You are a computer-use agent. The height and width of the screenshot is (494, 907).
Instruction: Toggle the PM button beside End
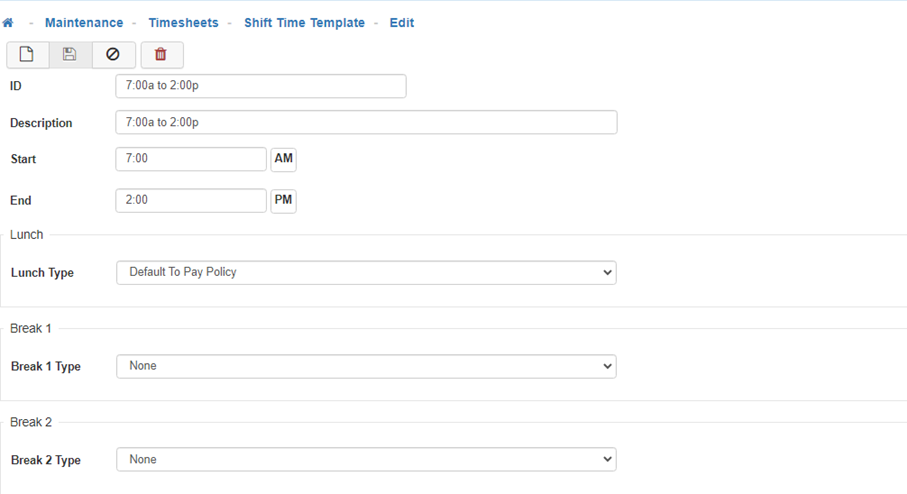click(x=283, y=200)
